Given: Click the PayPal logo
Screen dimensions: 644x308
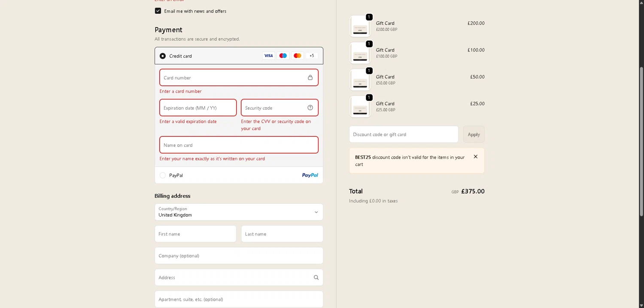Looking at the screenshot, I should click(310, 175).
